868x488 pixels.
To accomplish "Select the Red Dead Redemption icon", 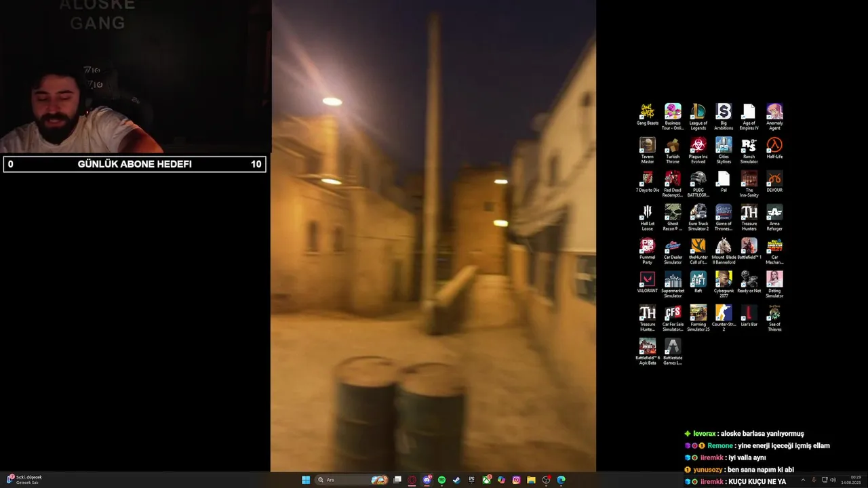I will point(673,184).
